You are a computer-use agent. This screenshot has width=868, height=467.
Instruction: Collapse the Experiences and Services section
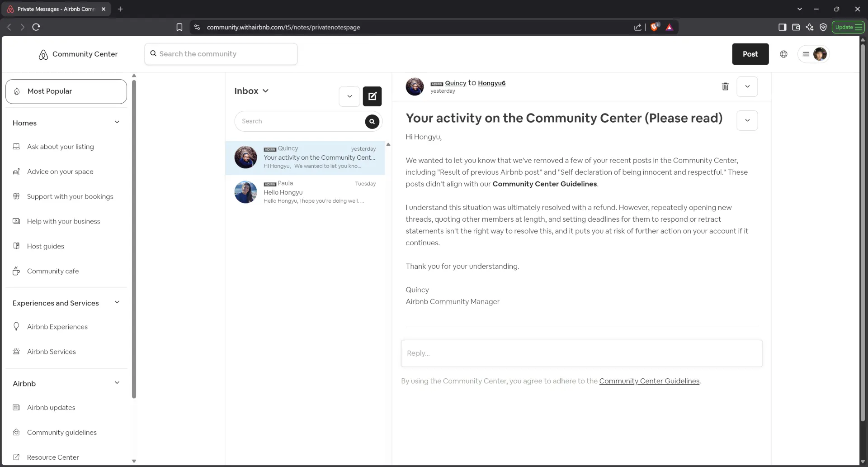click(117, 302)
